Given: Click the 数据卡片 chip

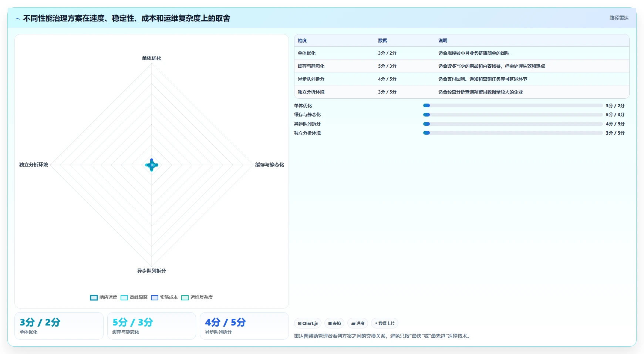Looking at the screenshot, I should pos(385,323).
